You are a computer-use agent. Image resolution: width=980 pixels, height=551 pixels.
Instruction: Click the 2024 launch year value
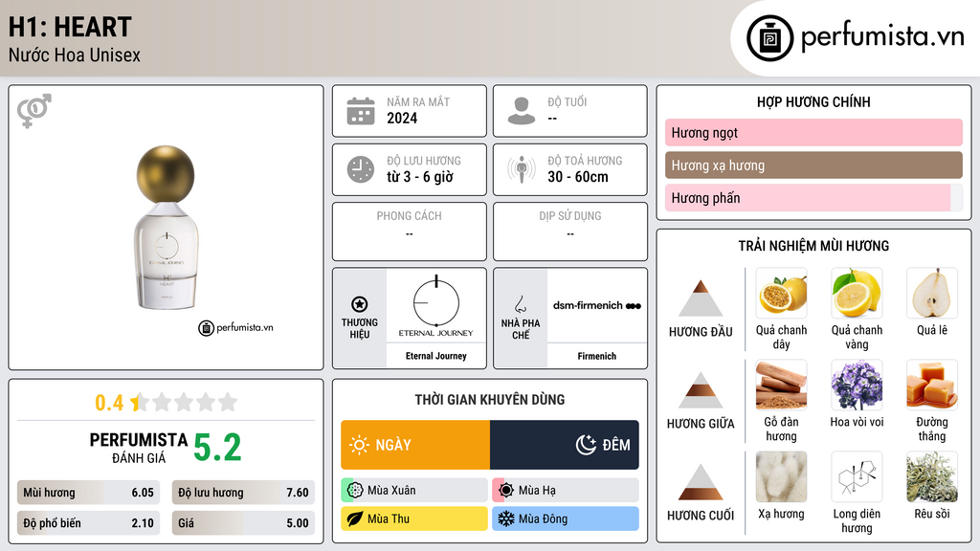click(x=402, y=118)
